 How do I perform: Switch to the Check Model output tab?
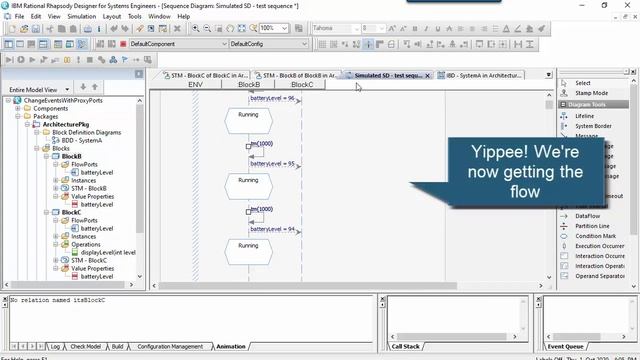coord(85,347)
